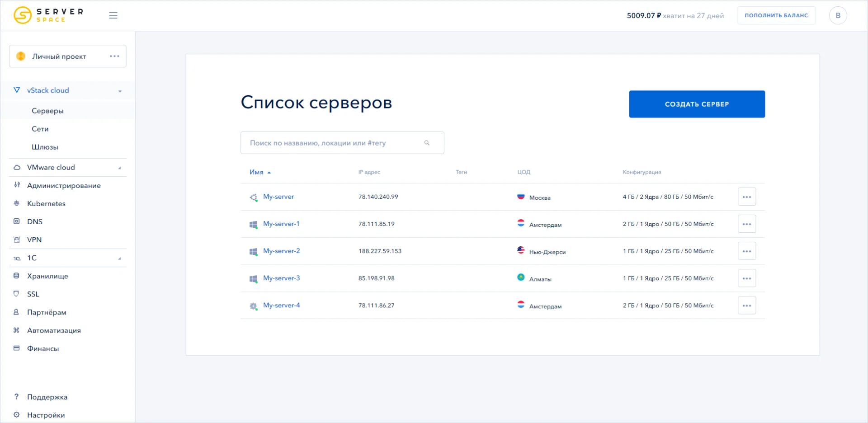Expand the 1C section arrow
This screenshot has height=423, width=868.
point(120,258)
